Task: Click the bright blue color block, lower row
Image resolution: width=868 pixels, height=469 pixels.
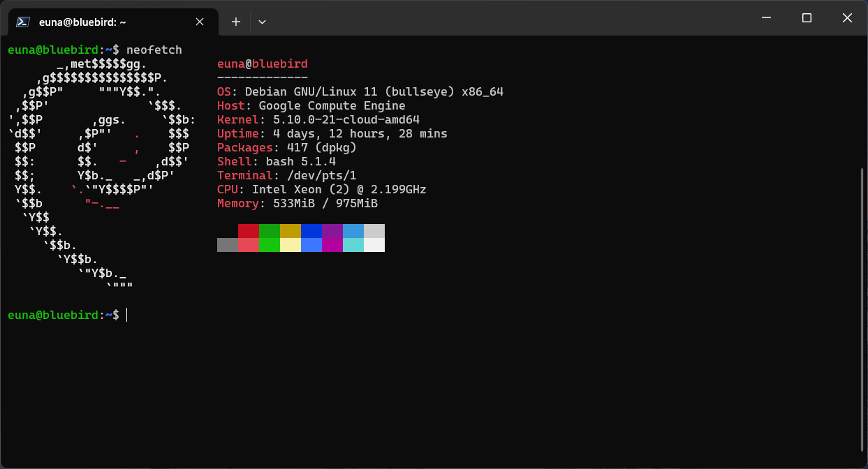Action: coord(311,245)
